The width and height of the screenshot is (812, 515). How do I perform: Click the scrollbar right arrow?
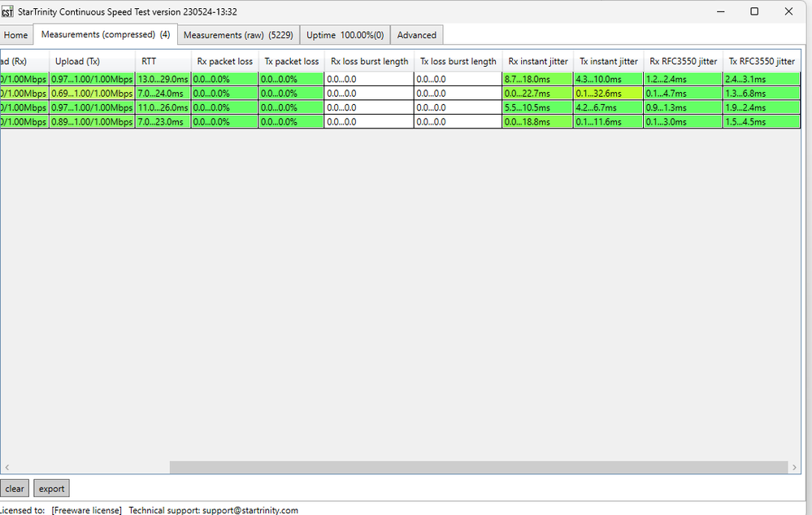click(x=794, y=467)
